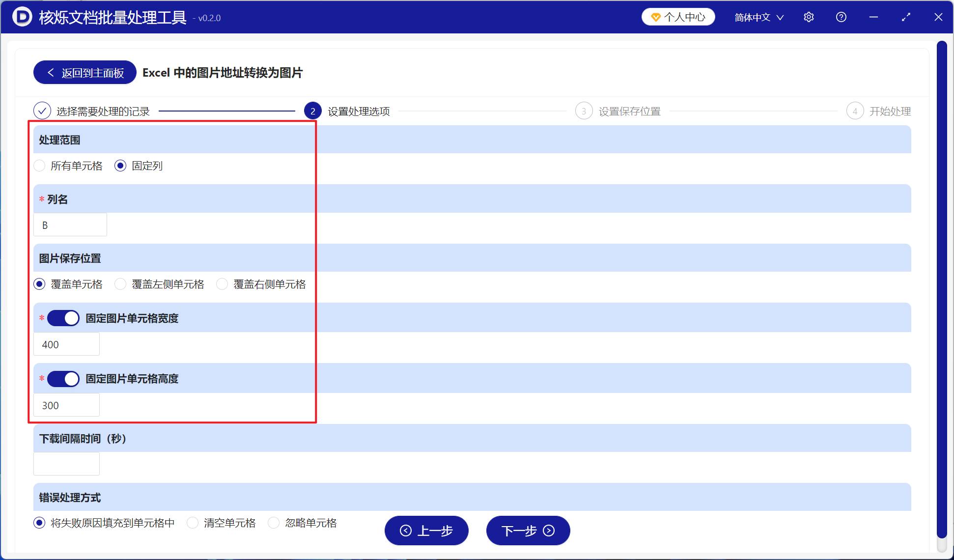Viewport: 954px width, 560px height.
Task: Select step 3 设置保存位置
Action: click(x=618, y=111)
